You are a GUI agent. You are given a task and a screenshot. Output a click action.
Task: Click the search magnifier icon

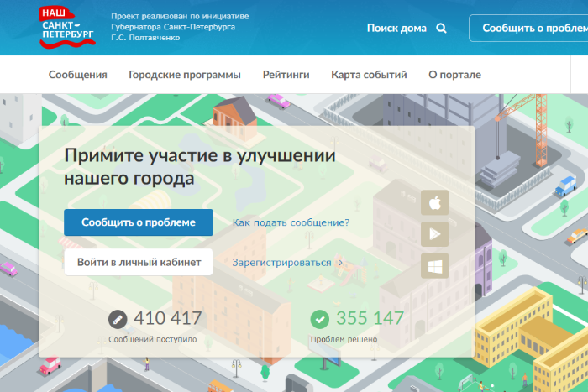[442, 28]
